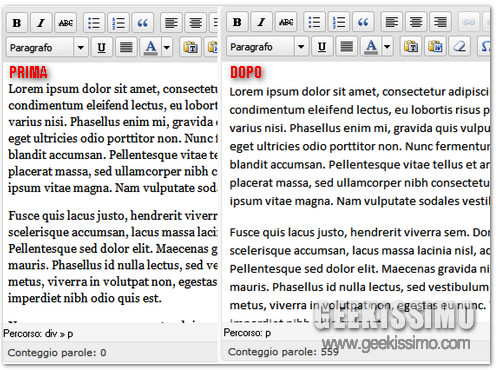Expand text color picker arrow, left editor
The image size is (500, 370).
(167, 48)
